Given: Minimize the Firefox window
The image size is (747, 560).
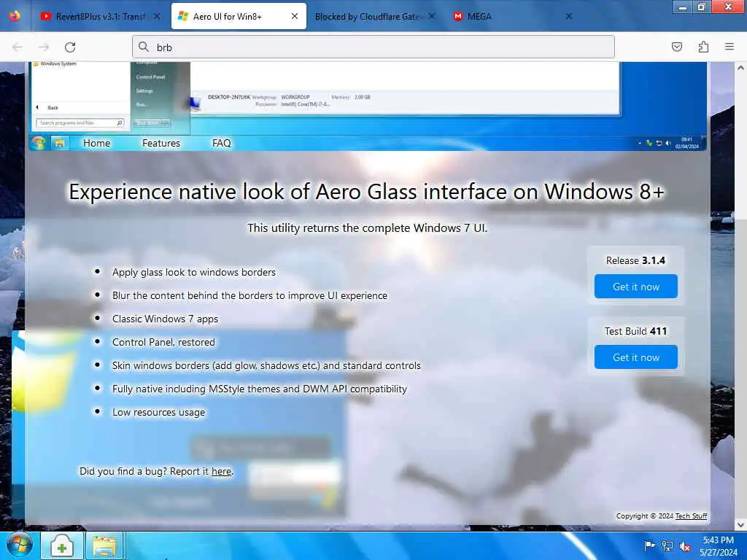Looking at the screenshot, I should pyautogui.click(x=683, y=7).
